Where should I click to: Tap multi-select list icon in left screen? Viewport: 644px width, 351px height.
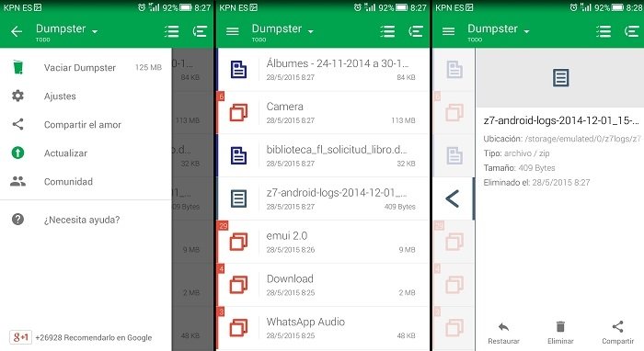coord(171,31)
